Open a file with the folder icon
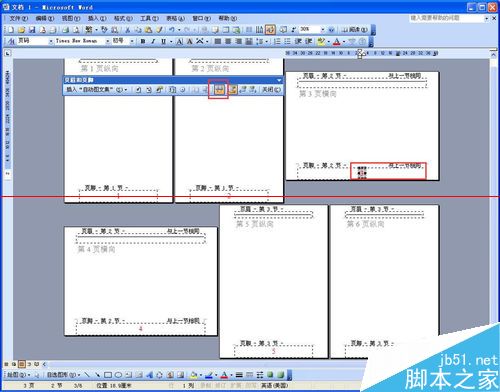This screenshot has height=392, width=500. (x=21, y=30)
